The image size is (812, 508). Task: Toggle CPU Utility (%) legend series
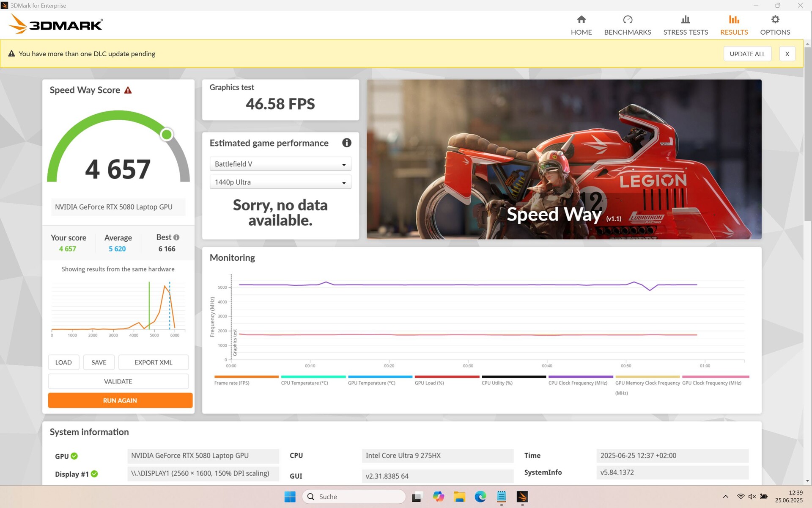[513, 380]
